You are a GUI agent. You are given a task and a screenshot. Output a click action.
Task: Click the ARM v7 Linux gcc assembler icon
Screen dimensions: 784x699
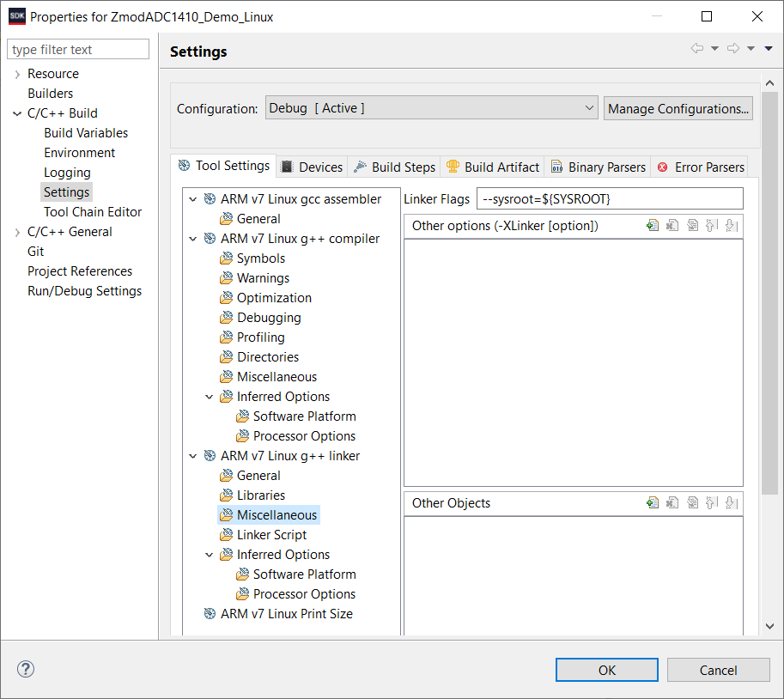point(210,199)
